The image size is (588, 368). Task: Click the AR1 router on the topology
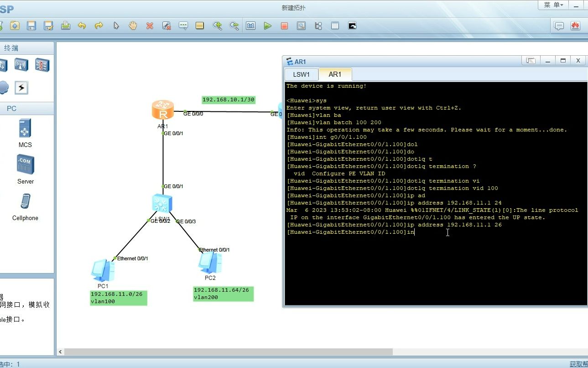tap(163, 110)
